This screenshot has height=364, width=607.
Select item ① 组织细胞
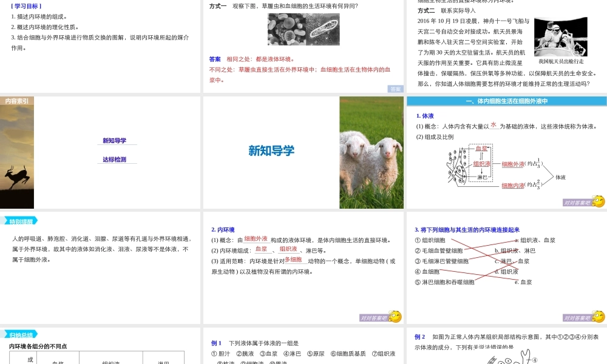(x=430, y=240)
